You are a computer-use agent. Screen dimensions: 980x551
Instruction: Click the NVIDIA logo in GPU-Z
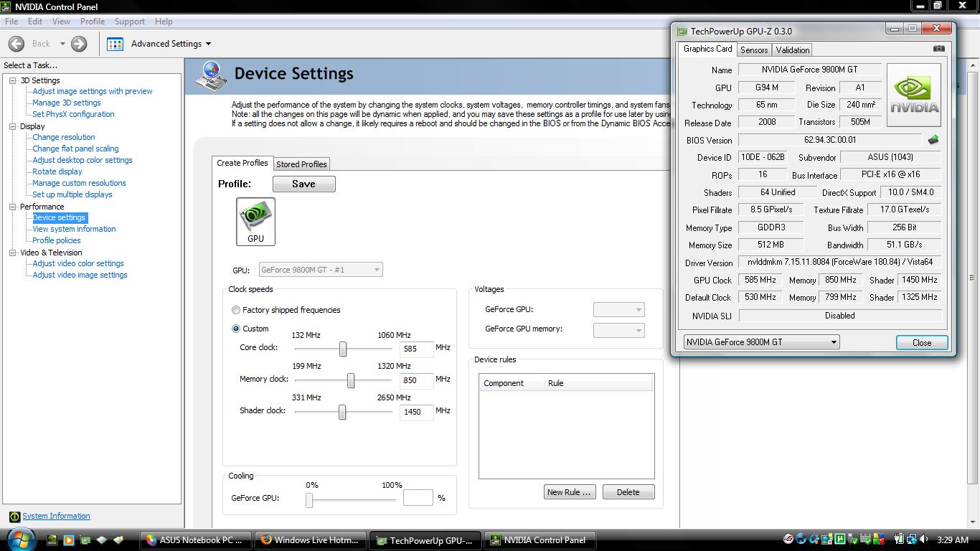(x=914, y=95)
